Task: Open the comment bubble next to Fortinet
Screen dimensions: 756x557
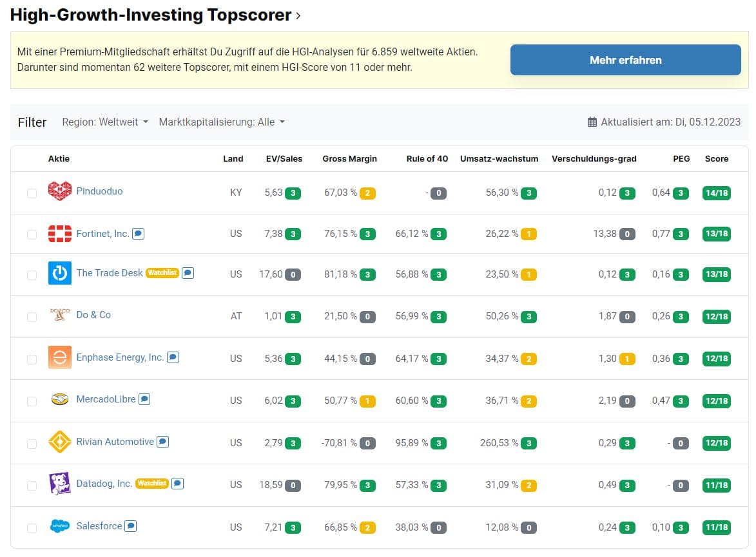Action: [x=138, y=234]
